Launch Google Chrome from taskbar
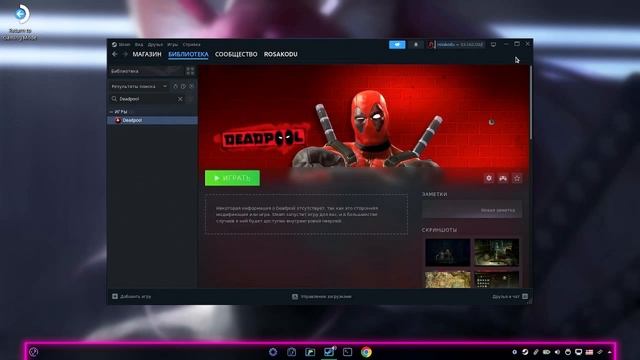Viewport: 640px width, 360px height. click(x=366, y=352)
